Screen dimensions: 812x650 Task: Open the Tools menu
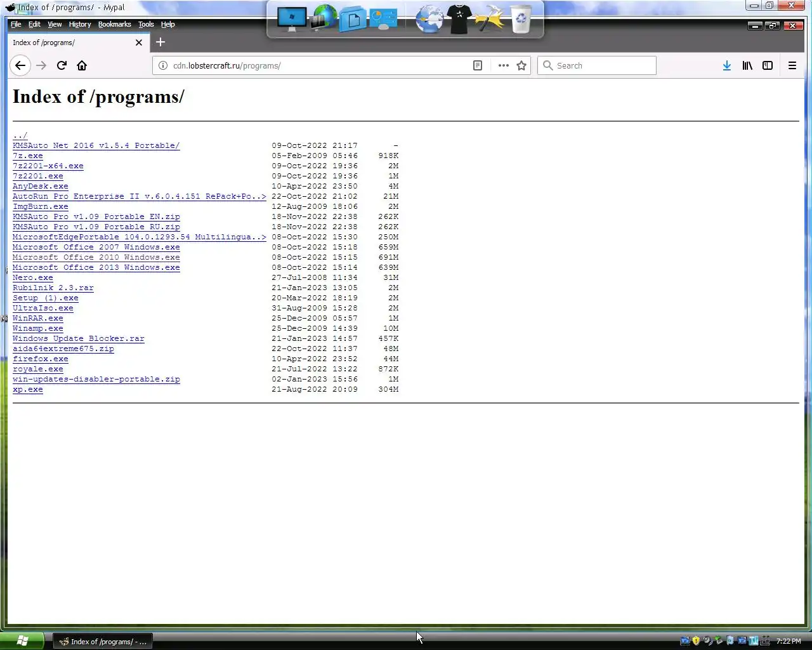pos(146,24)
